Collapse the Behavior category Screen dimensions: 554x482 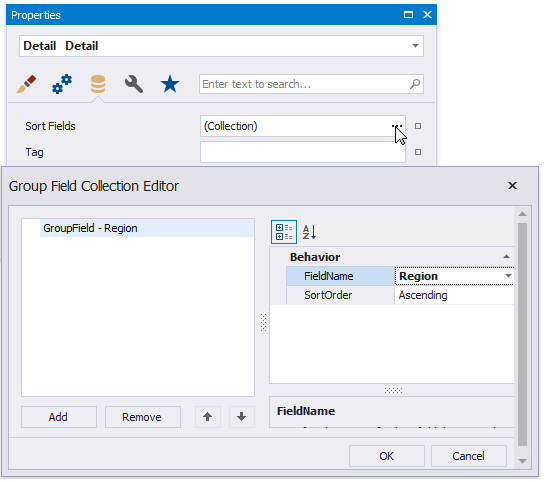click(x=506, y=257)
